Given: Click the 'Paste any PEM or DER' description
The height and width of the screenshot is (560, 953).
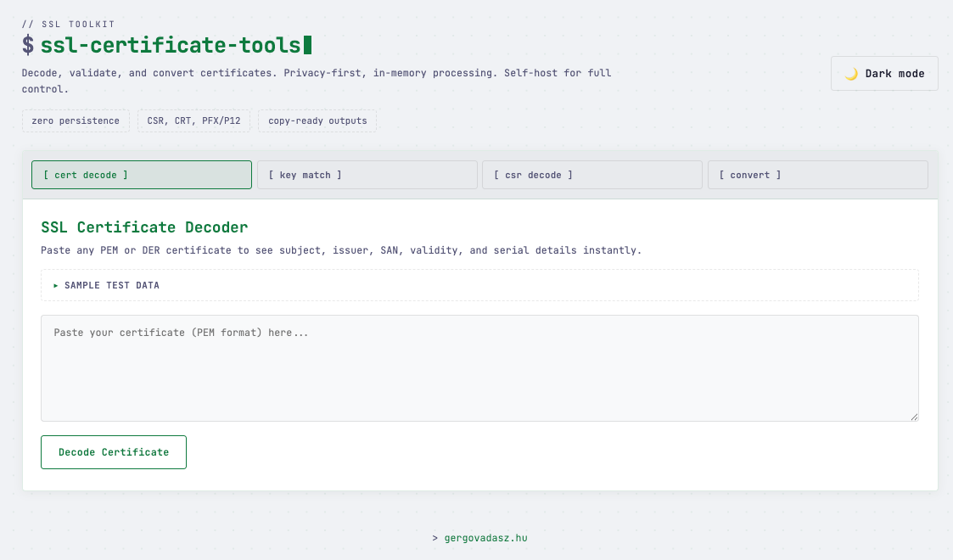Looking at the screenshot, I should coord(341,250).
